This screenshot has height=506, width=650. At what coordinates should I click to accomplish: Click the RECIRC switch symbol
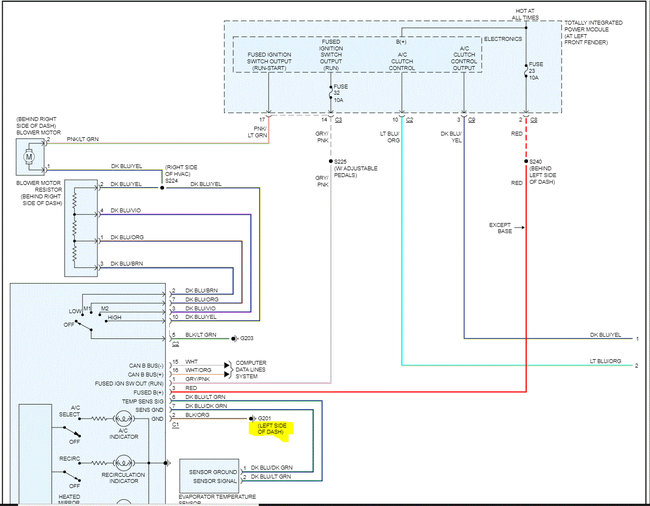tap(71, 476)
